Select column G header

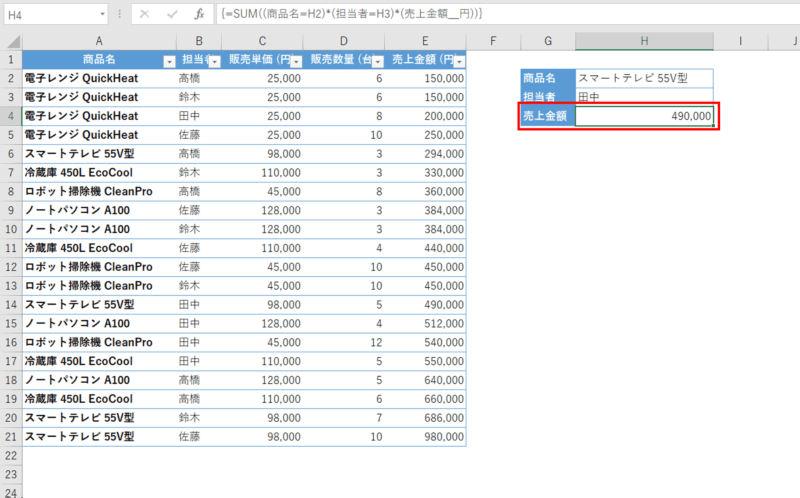548,40
